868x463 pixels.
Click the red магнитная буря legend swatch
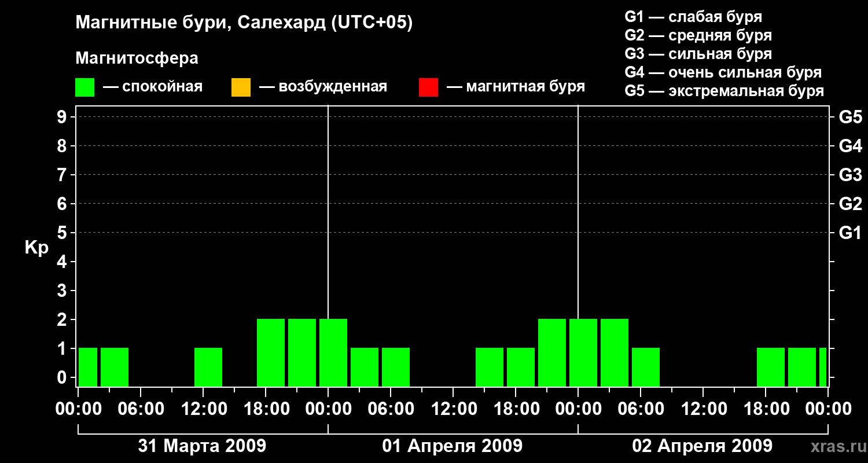click(x=428, y=87)
